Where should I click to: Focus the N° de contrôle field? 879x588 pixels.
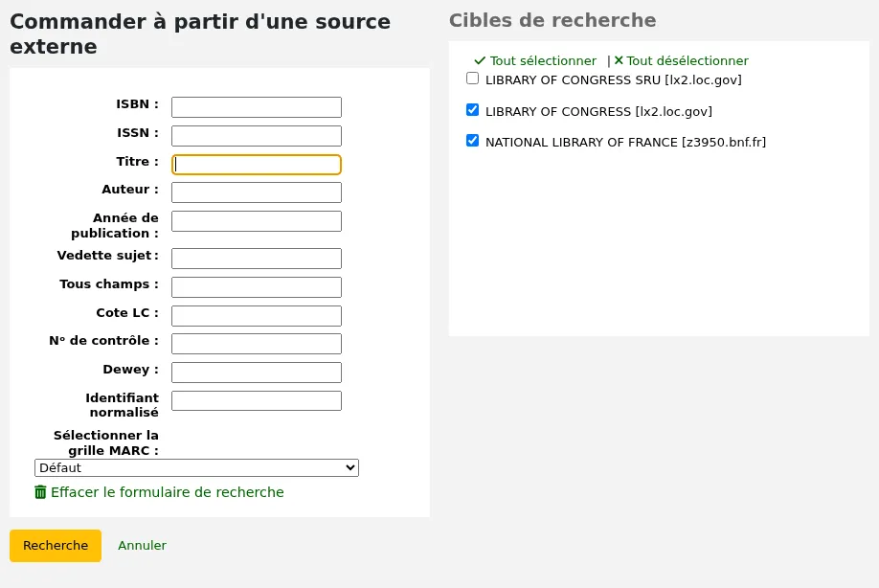[x=257, y=344]
